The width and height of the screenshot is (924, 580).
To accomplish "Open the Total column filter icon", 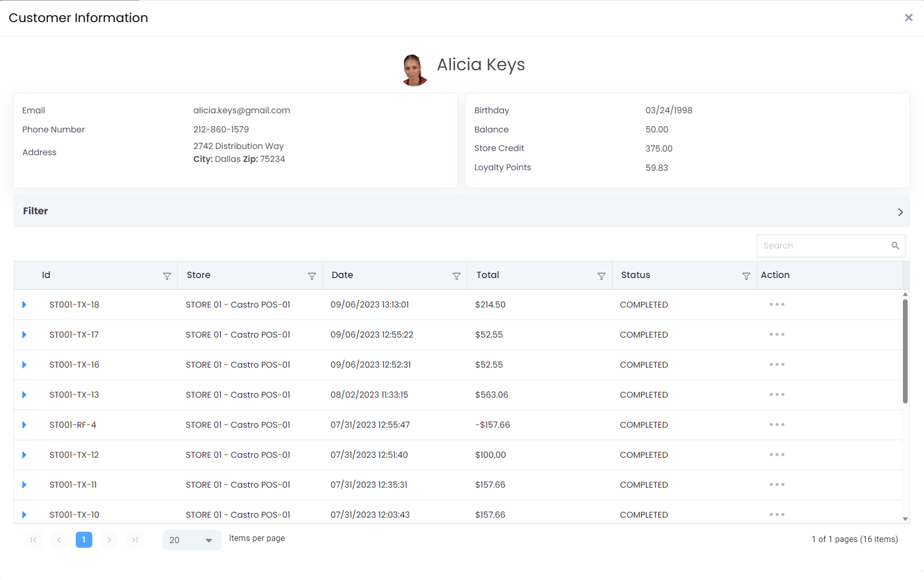I will point(601,276).
